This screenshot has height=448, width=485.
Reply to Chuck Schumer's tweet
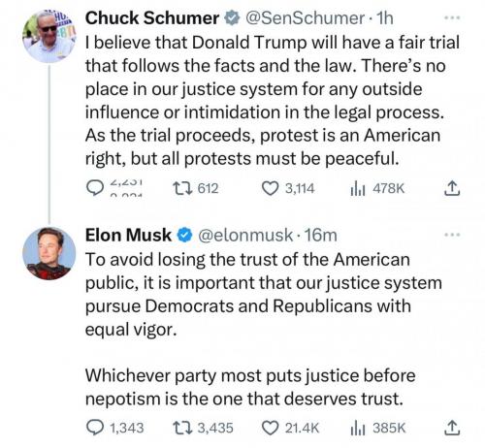(x=95, y=188)
